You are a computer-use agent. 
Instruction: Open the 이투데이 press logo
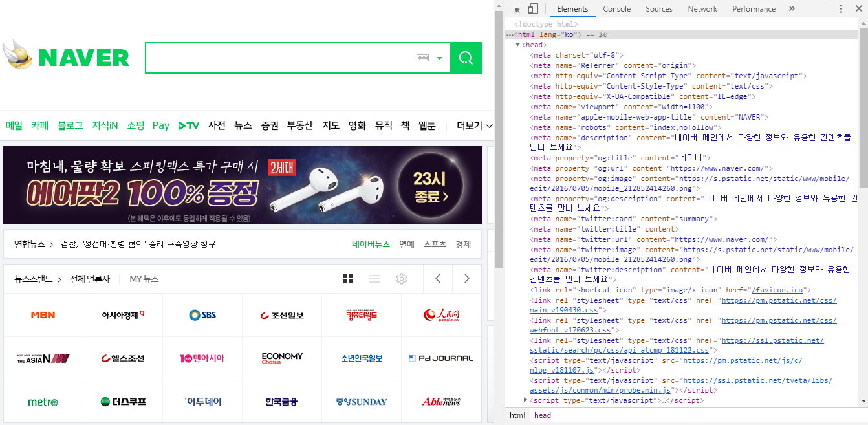[x=202, y=402]
